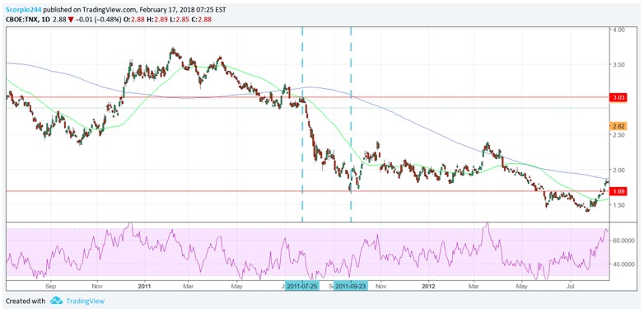
Task: Click the first Nov axis label before 2011
Action: coord(96,285)
